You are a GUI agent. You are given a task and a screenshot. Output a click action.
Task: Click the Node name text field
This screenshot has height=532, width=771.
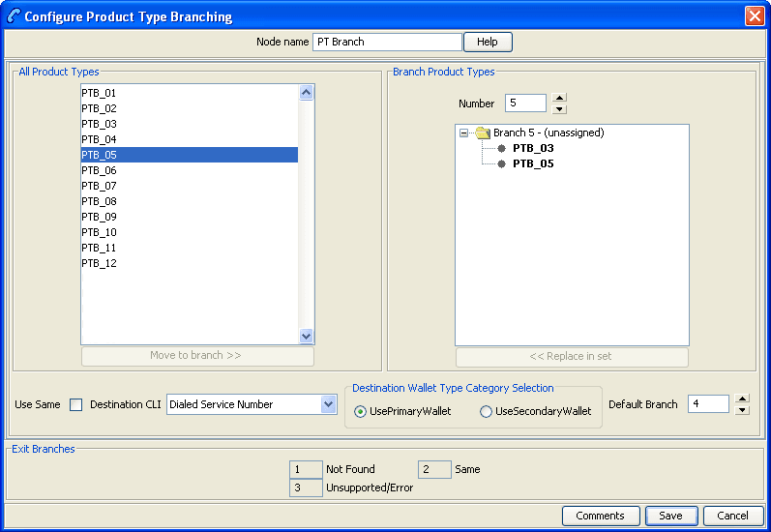387,42
